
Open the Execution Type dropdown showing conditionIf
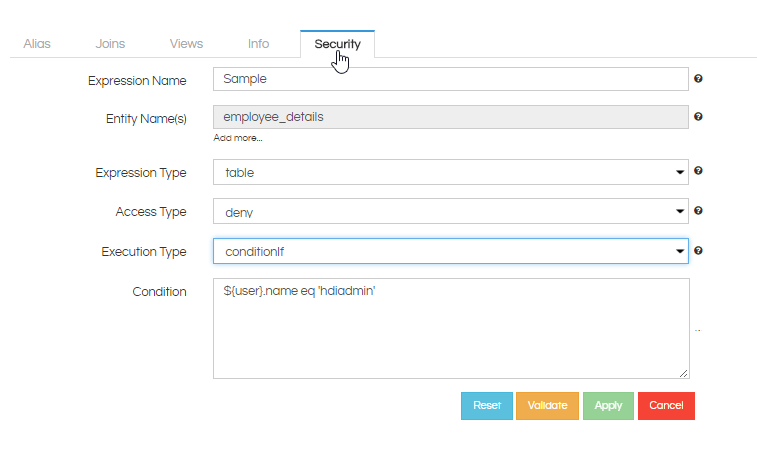click(450, 251)
